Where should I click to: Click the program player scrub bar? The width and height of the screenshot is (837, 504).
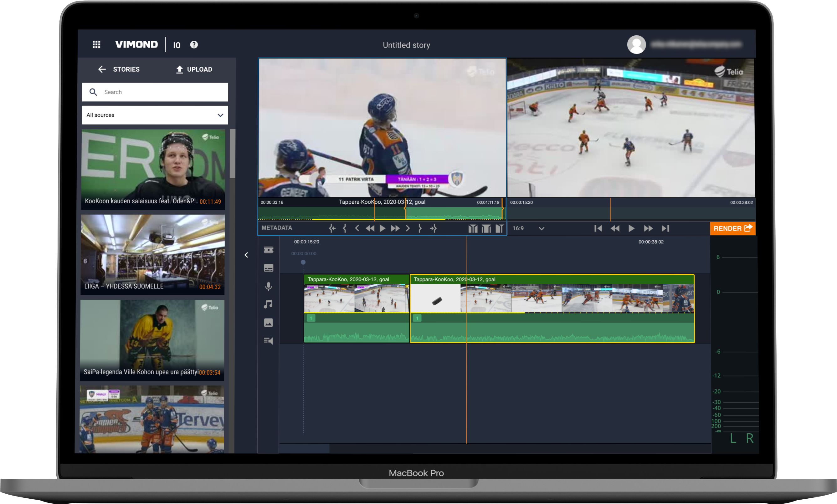coord(631,214)
